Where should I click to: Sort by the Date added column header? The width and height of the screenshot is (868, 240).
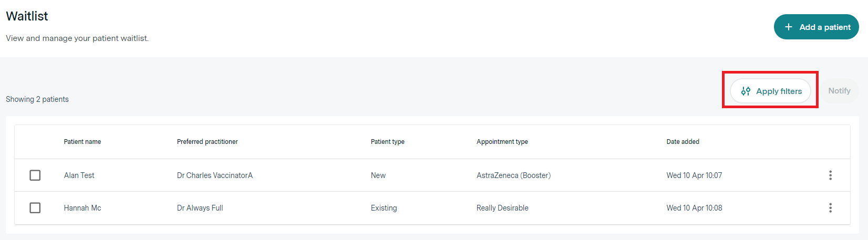coord(683,142)
